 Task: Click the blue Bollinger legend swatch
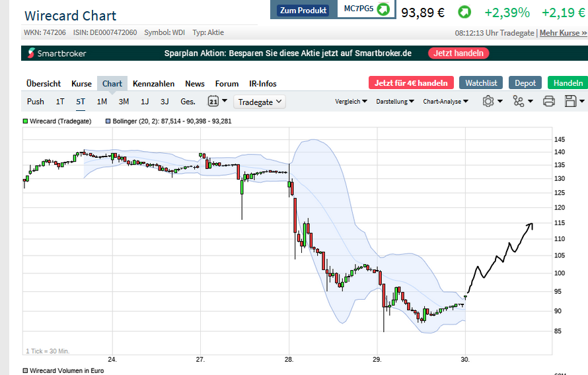click(108, 121)
